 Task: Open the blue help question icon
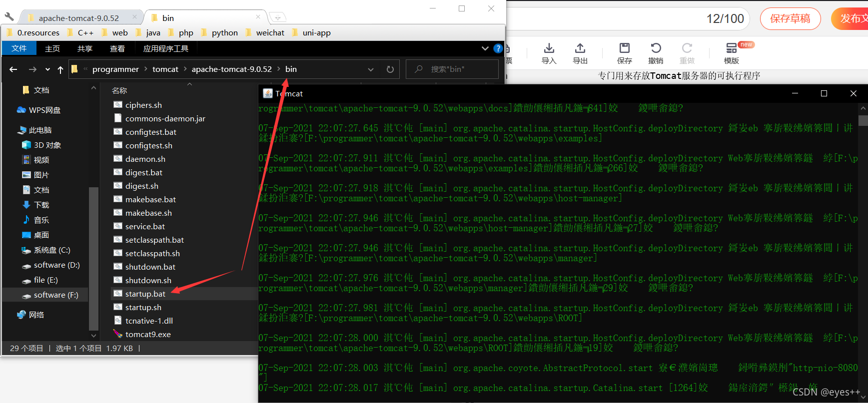[x=498, y=48]
